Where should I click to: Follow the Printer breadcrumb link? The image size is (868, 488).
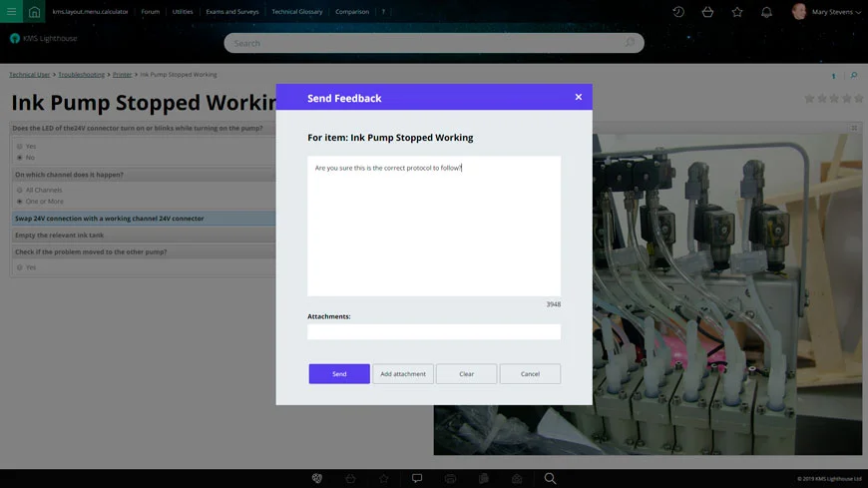pos(123,75)
